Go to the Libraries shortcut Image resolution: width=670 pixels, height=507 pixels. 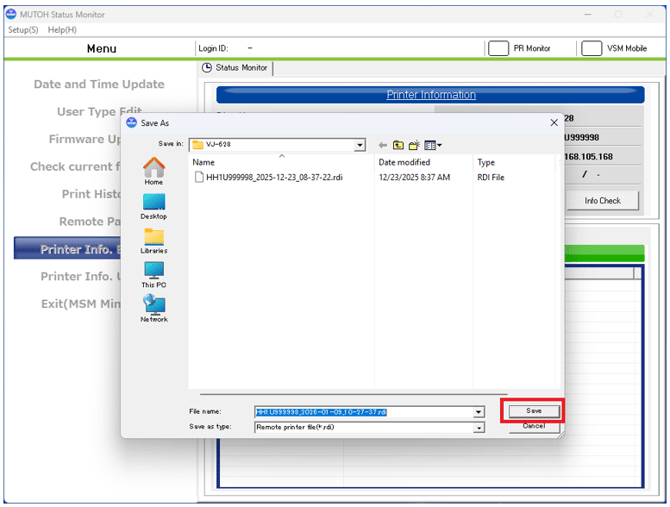click(154, 239)
